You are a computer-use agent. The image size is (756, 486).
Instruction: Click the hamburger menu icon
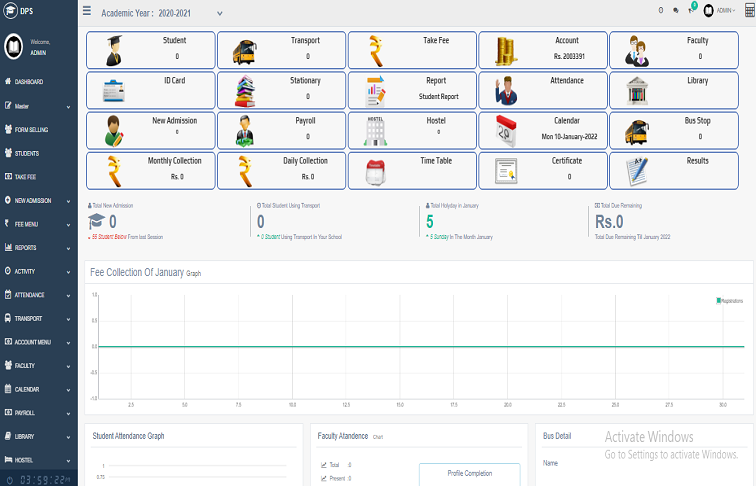(87, 11)
